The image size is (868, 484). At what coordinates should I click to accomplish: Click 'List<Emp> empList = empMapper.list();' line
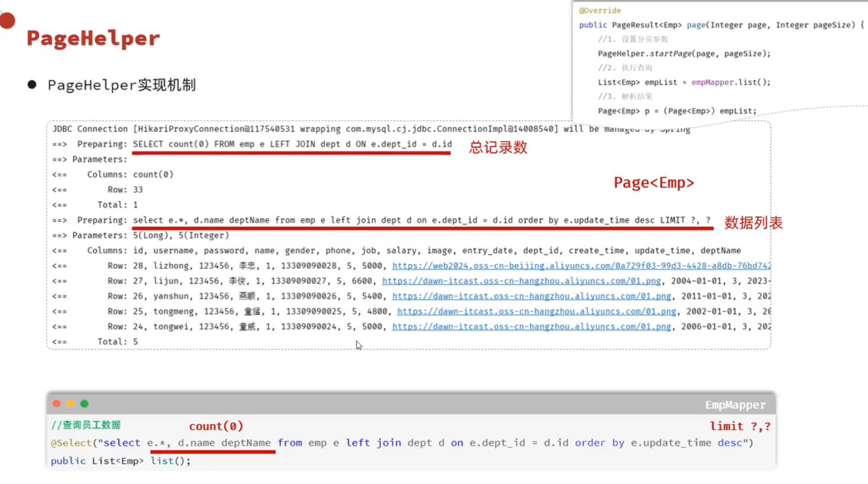click(684, 82)
